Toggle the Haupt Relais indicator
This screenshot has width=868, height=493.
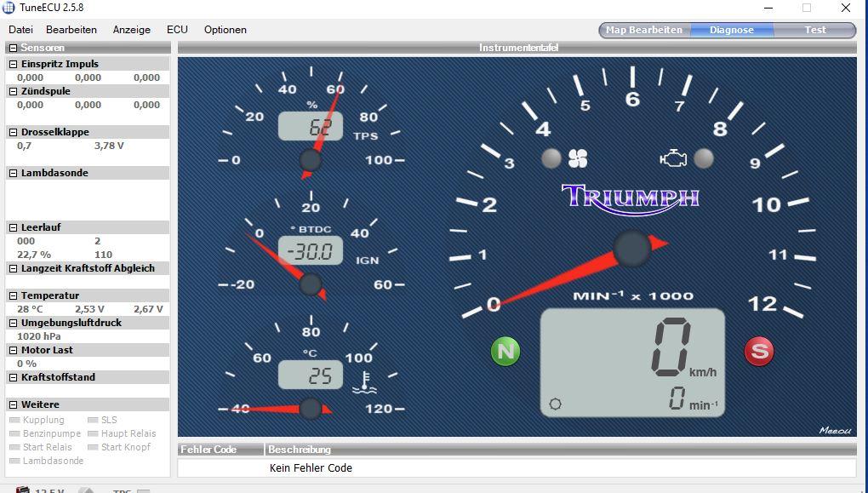pyautogui.click(x=93, y=433)
